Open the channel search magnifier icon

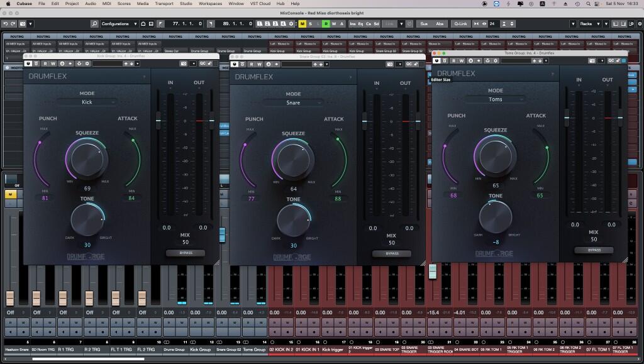pos(94,24)
